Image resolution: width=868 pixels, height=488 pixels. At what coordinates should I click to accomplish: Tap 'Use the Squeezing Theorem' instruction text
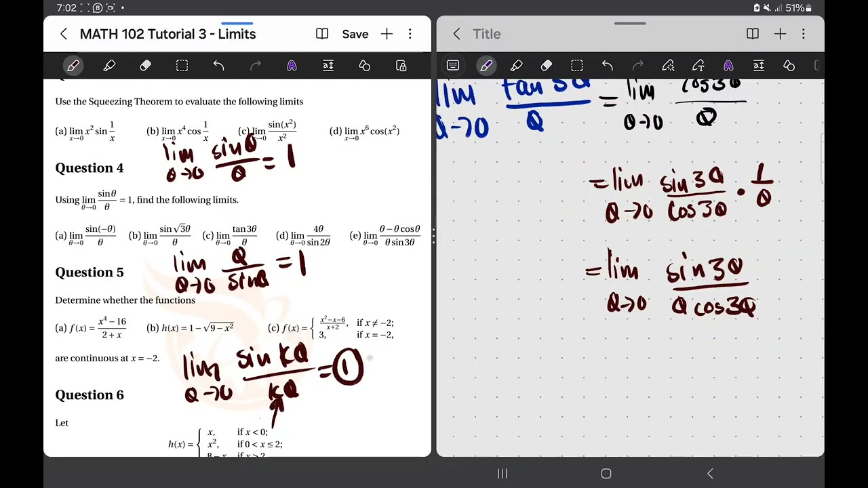pos(179,102)
